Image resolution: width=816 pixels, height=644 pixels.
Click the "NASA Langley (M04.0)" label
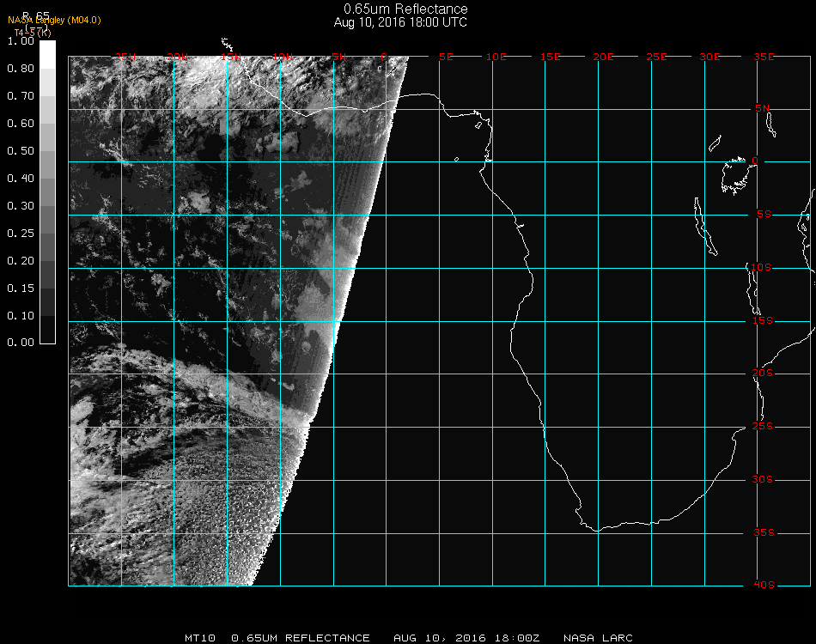point(54,21)
